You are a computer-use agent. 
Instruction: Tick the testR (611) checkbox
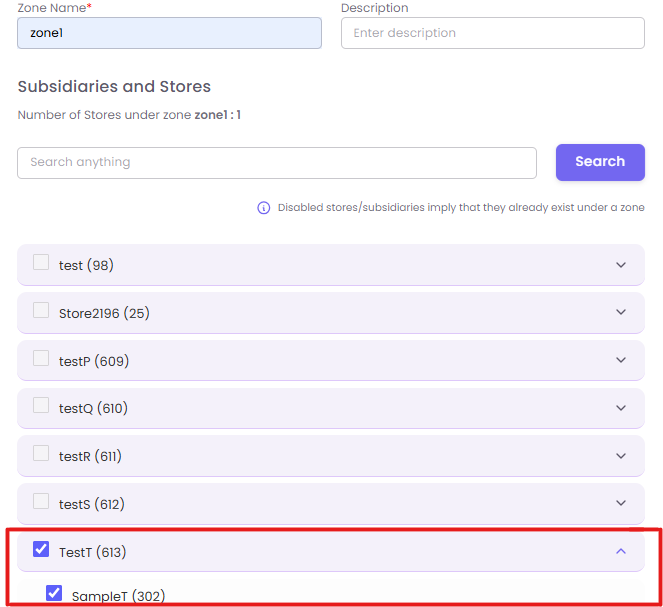(x=41, y=454)
